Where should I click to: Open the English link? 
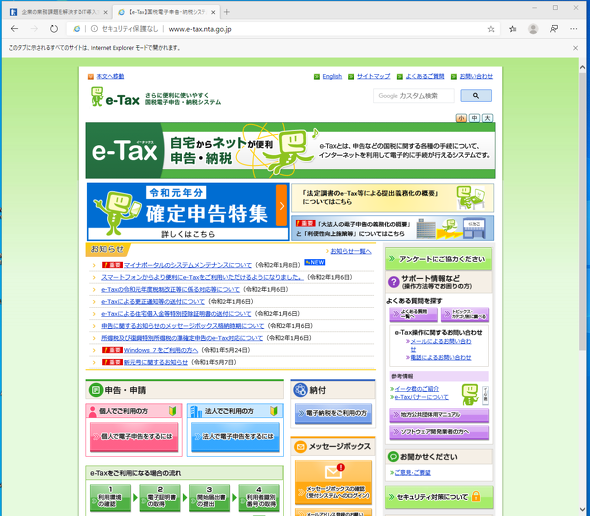(332, 76)
